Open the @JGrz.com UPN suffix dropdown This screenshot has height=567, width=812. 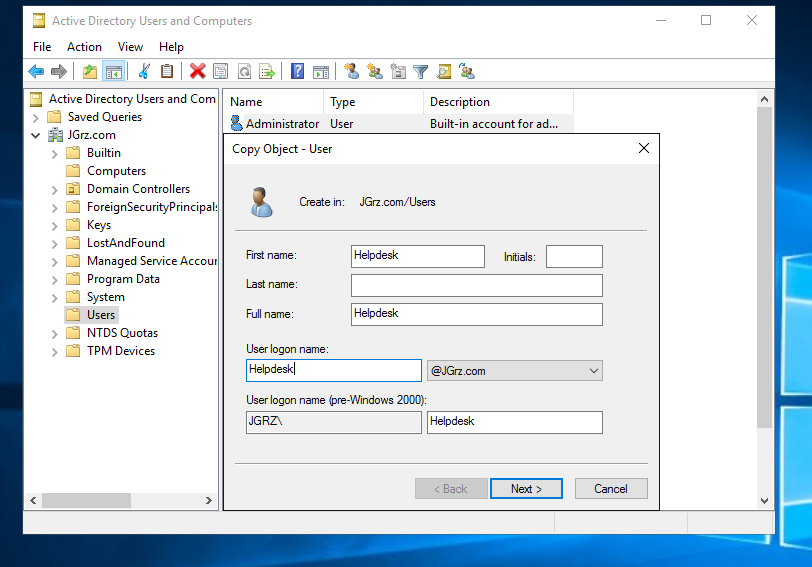(x=515, y=371)
